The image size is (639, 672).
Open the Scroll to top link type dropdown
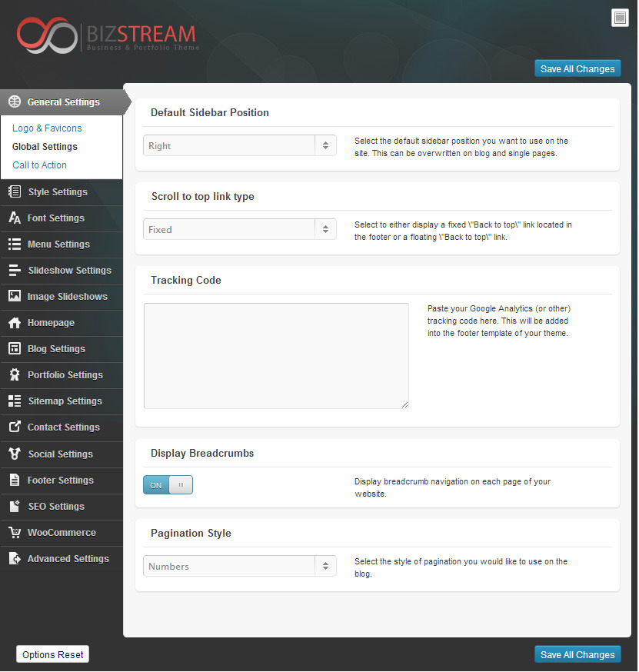[240, 229]
